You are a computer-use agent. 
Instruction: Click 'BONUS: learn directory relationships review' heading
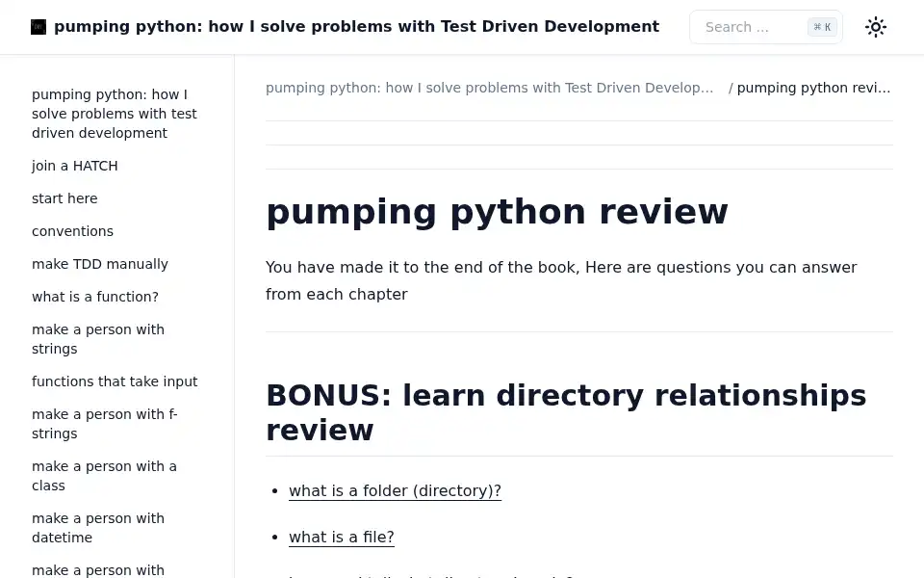566,412
